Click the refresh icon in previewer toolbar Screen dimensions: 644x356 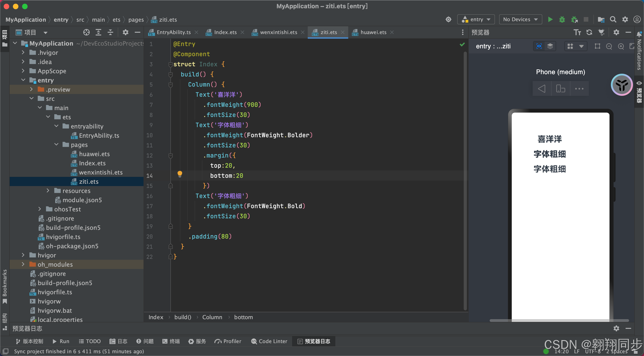pos(589,32)
